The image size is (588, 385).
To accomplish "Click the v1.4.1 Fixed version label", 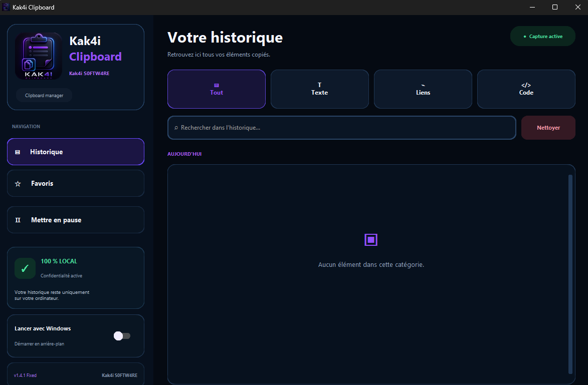I will (25, 375).
